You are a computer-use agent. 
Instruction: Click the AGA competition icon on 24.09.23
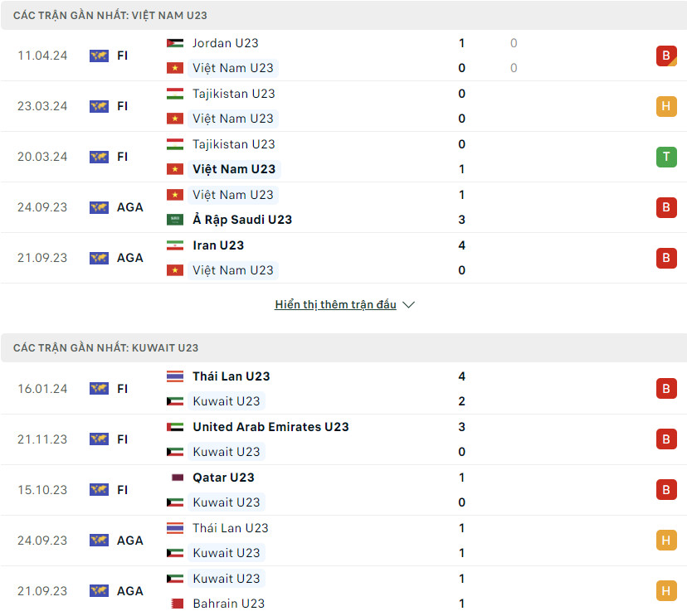click(x=99, y=206)
